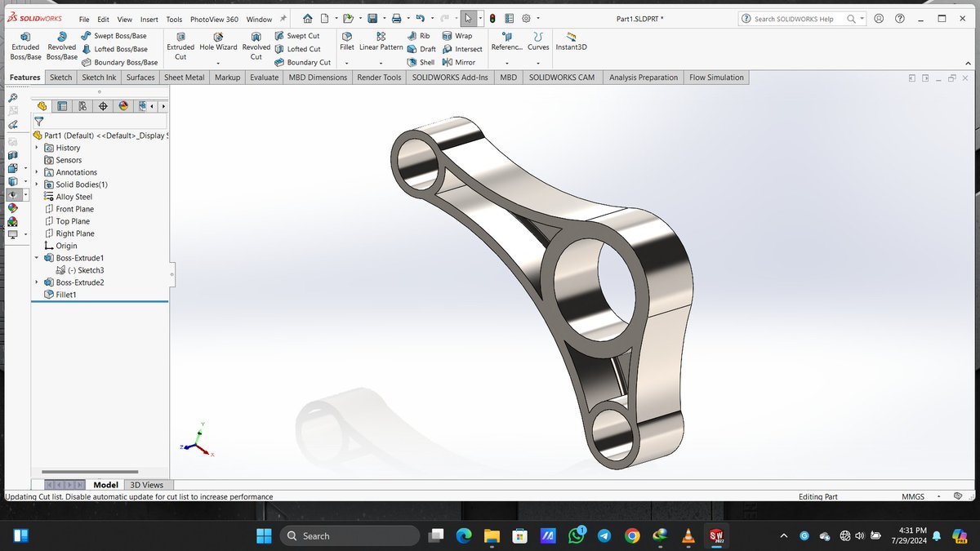Choose Lofted Boss/Base feature
Image resolution: width=980 pixels, height=551 pixels.
point(114,49)
